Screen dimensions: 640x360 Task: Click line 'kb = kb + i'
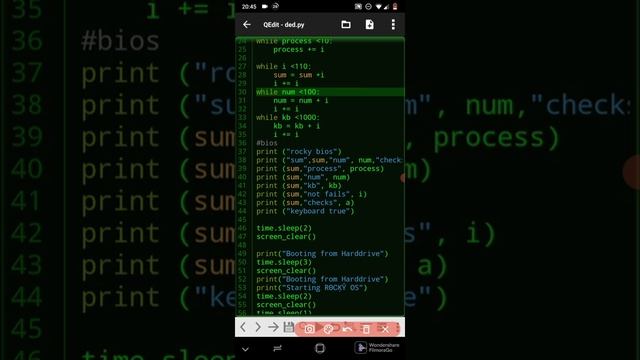pyautogui.click(x=297, y=126)
